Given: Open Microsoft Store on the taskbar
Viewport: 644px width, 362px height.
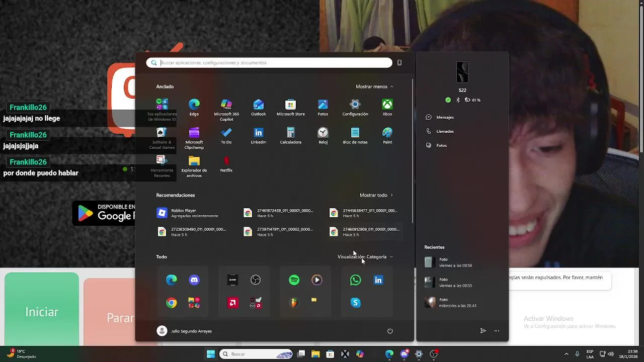Looking at the screenshot, I should tap(330, 354).
